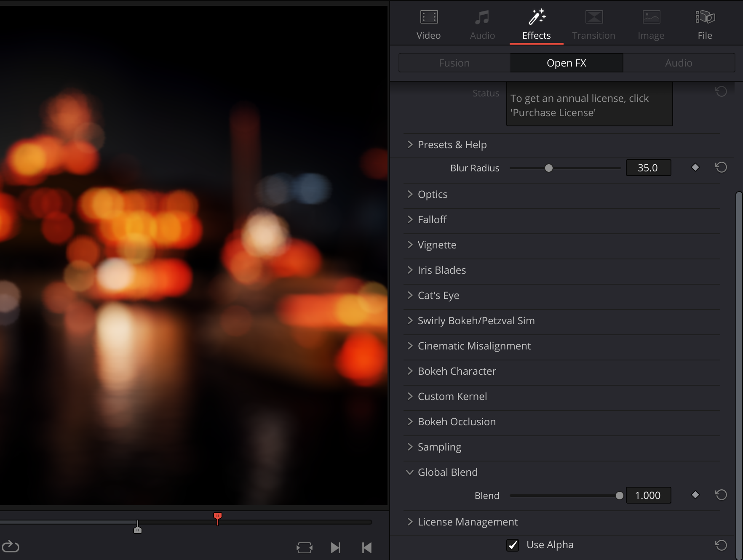Enable the Use Alpha checkbox

513,545
